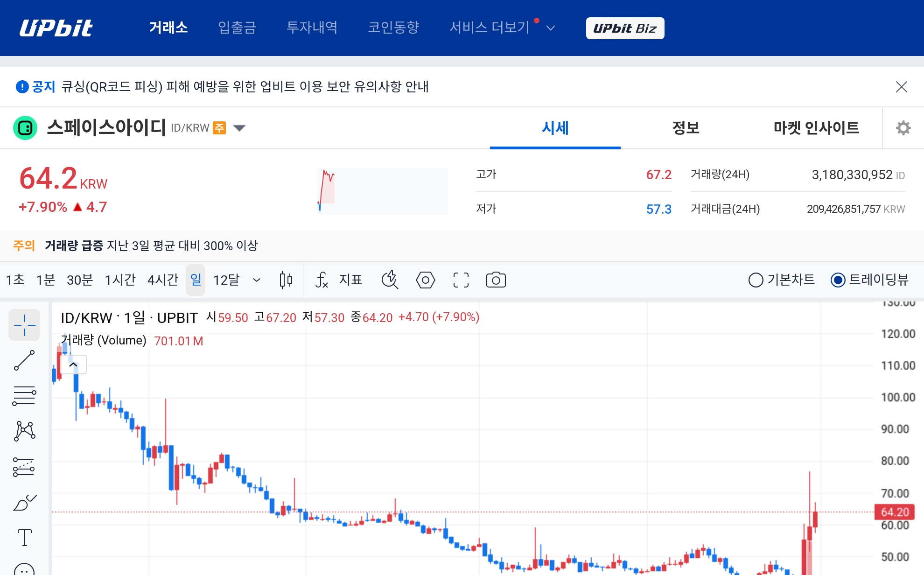The height and width of the screenshot is (575, 924).
Task: Switch to the 시세 tab
Action: (555, 128)
